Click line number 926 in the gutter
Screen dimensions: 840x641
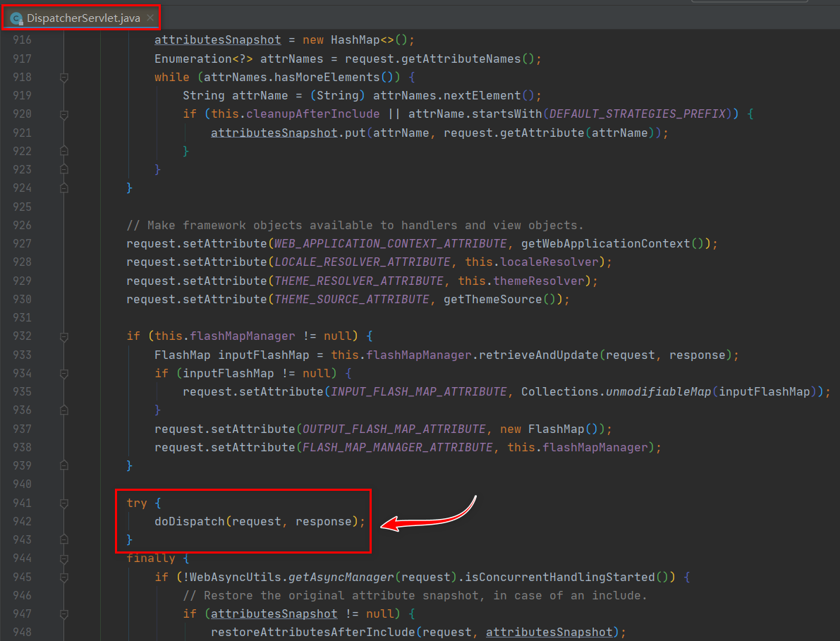coord(22,225)
